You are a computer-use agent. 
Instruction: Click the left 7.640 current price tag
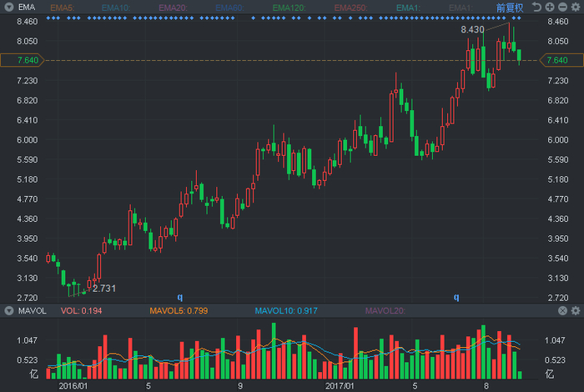(x=23, y=60)
